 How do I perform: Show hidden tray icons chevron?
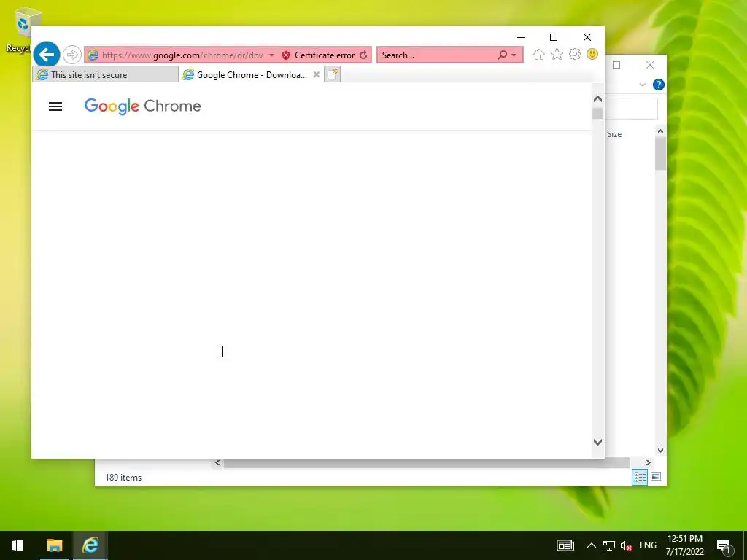tap(591, 545)
